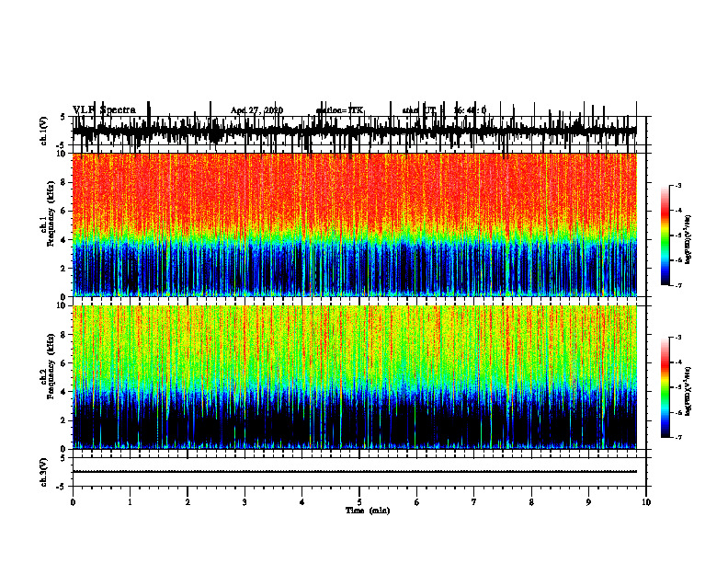This screenshot has height=563, width=728.
Task: Click the ch.2 spectrogram colorbar
Action: coord(665,387)
